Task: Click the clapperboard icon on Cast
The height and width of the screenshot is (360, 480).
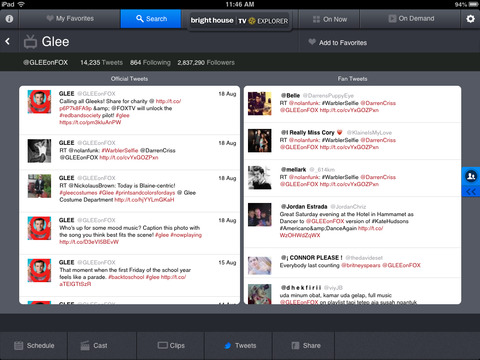Action: tap(85, 345)
